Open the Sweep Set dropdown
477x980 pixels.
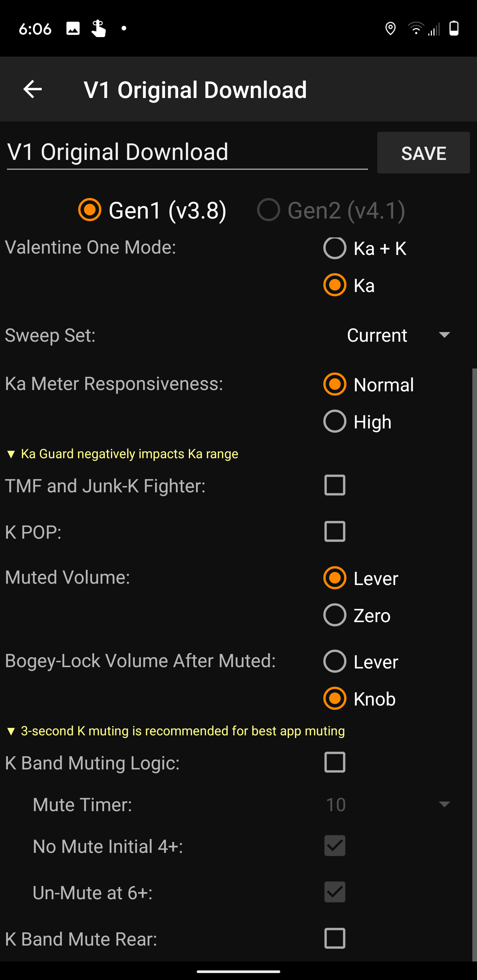tap(398, 335)
